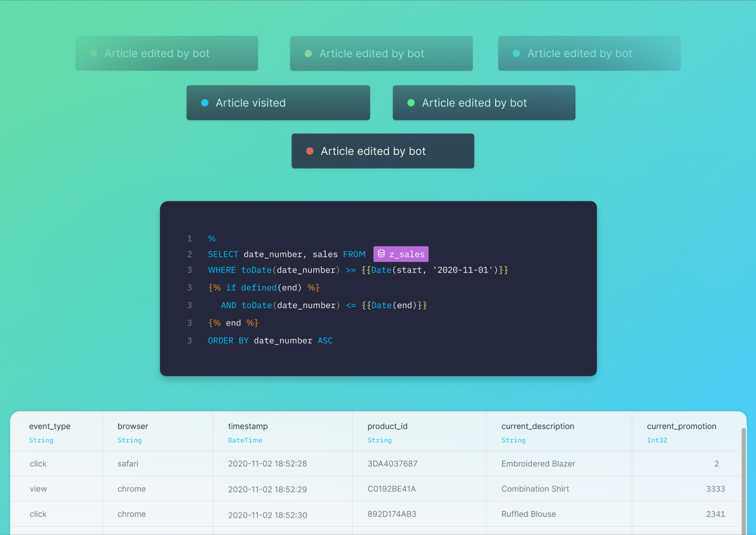Click the ASC keyword in the query
Viewport: 756px width, 535px height.
[325, 341]
